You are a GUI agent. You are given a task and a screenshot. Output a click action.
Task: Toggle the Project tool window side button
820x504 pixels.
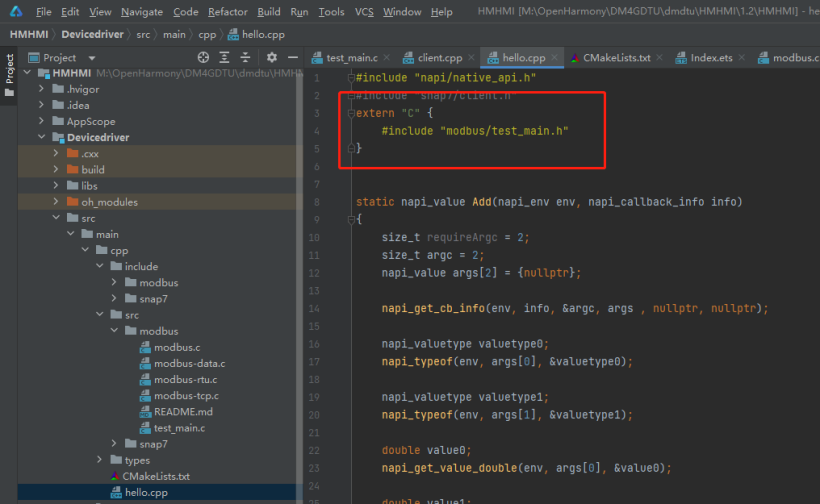coord(9,75)
